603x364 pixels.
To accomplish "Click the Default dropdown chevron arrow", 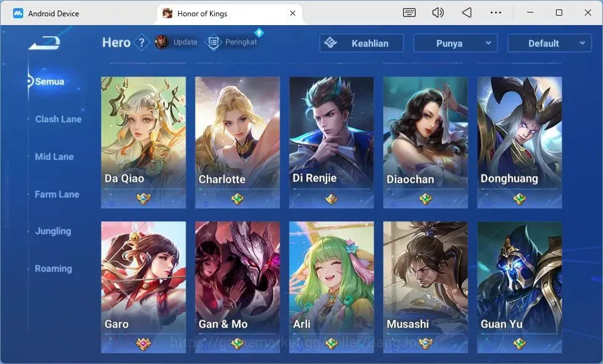I will [x=582, y=43].
